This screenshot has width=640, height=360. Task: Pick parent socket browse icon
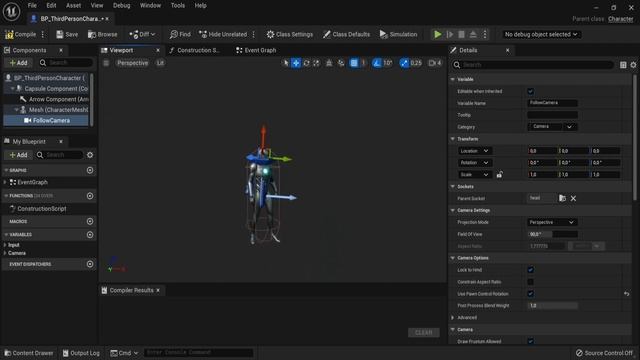(x=562, y=198)
